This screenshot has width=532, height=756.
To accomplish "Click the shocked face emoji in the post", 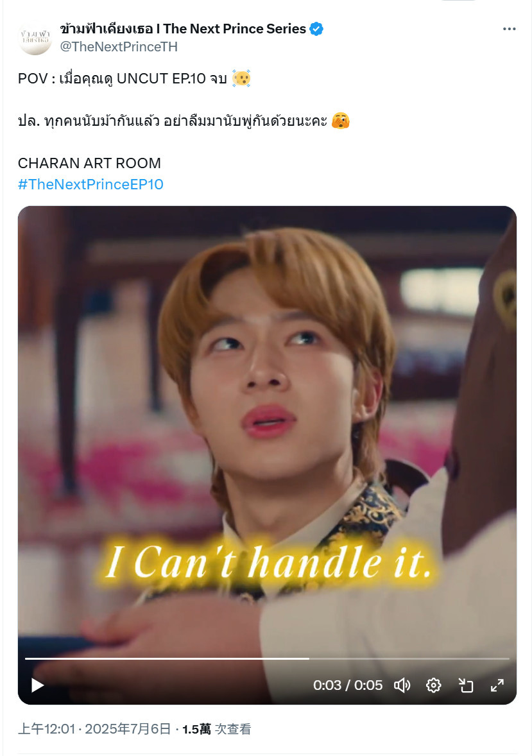I will 241,78.
